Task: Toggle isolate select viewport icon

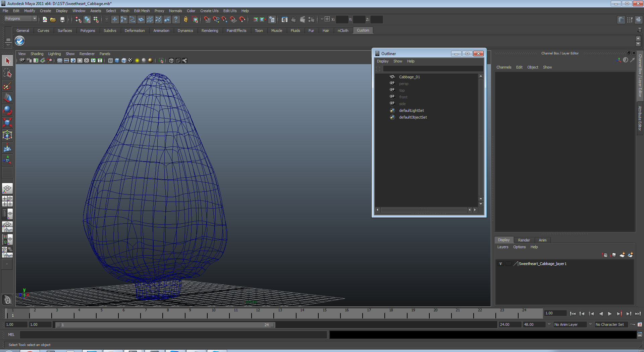Action: tap(161, 60)
